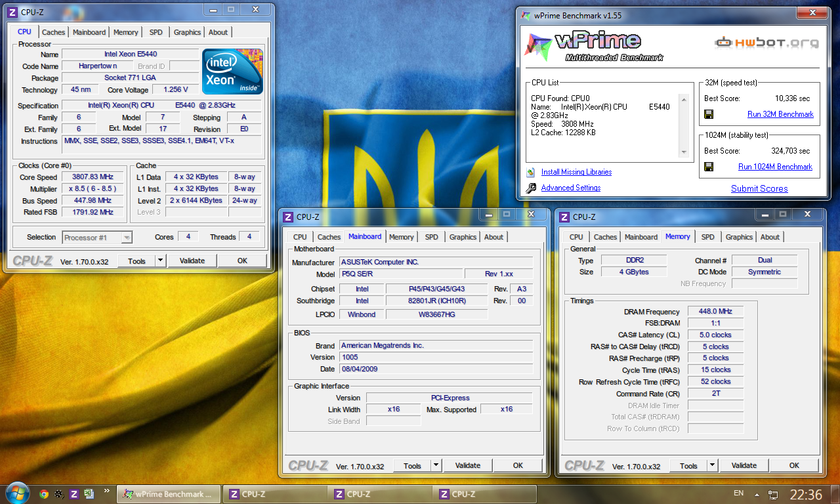
Task: Click Southbridge value 82801JR (ICH10R)
Action: [436, 301]
